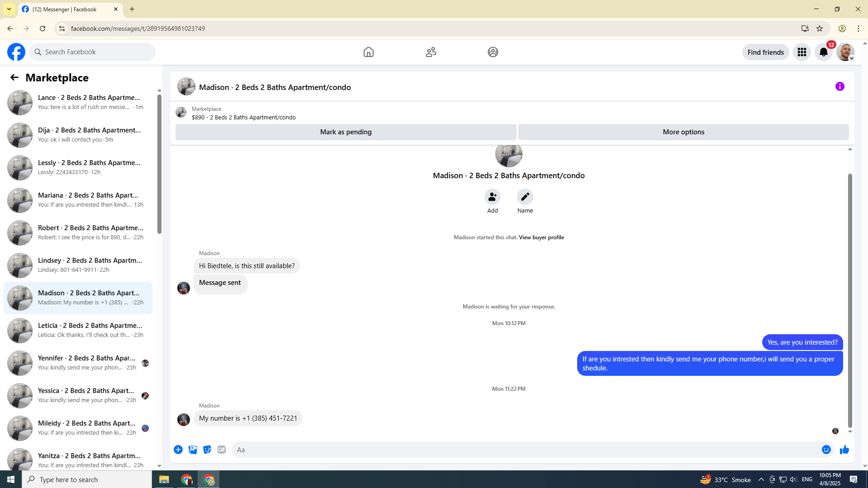868x488 pixels.
Task: Open Chrome three-dot menu
Action: pyautogui.click(x=859, y=28)
